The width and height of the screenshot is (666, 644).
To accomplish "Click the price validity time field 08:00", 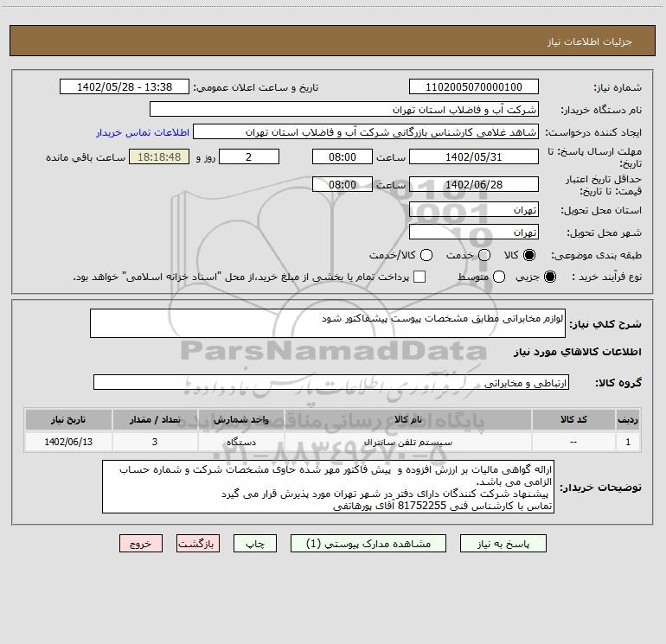I will (x=343, y=184).
